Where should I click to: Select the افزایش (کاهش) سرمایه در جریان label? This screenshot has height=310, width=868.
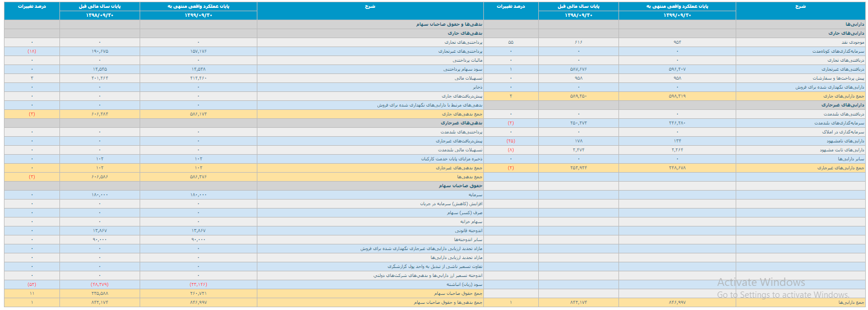[x=451, y=203]
